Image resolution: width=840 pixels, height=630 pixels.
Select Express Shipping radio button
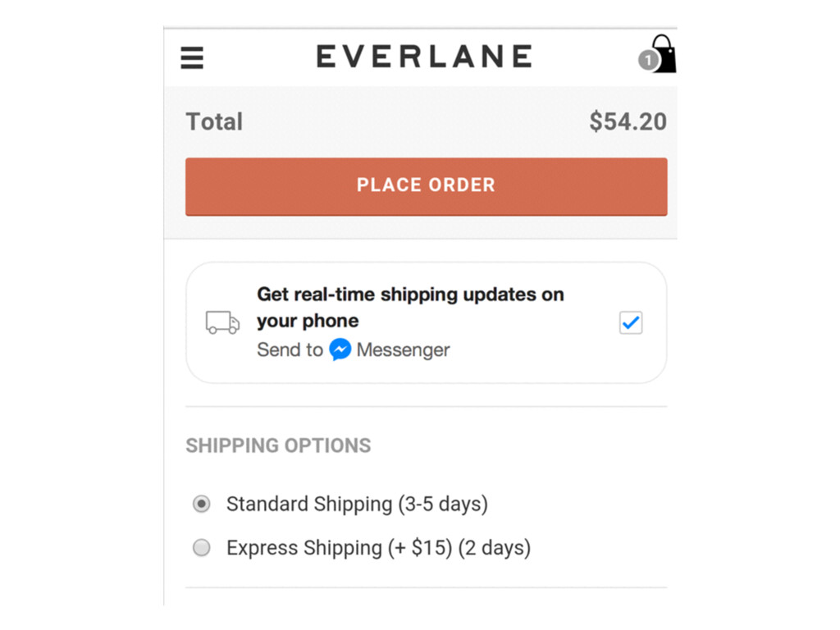(202, 547)
